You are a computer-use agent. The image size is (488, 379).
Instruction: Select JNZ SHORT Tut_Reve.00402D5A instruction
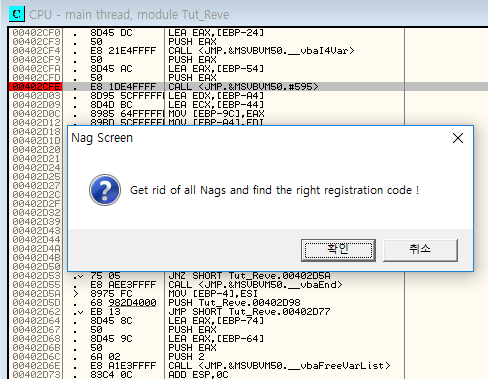[x=249, y=276]
